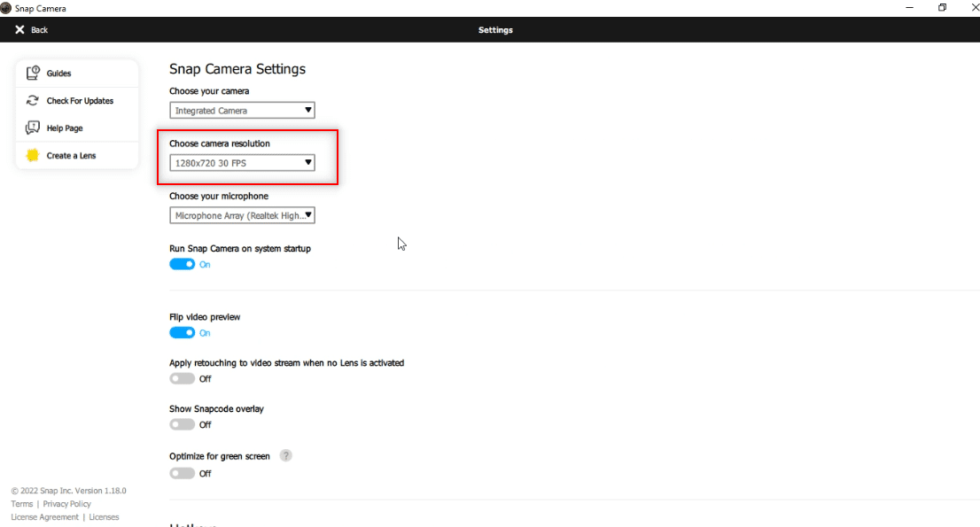Click the green screen help question mark
The width and height of the screenshot is (980, 527).
(285, 456)
